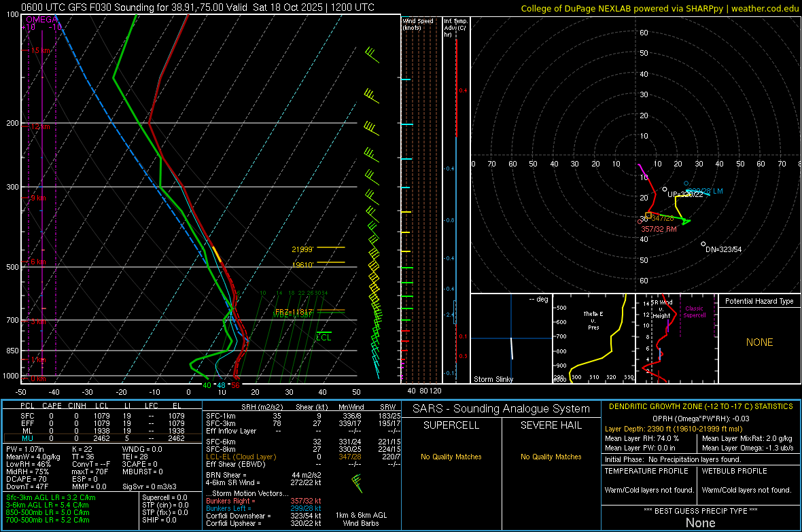Screen dimensions: 802x532
Task: Click the 'DCAPE = 70' value
Action: pyautogui.click(x=26, y=479)
